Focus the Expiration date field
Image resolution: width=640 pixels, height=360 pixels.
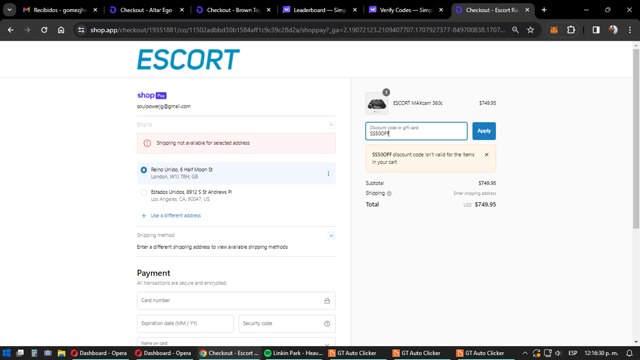185,323
